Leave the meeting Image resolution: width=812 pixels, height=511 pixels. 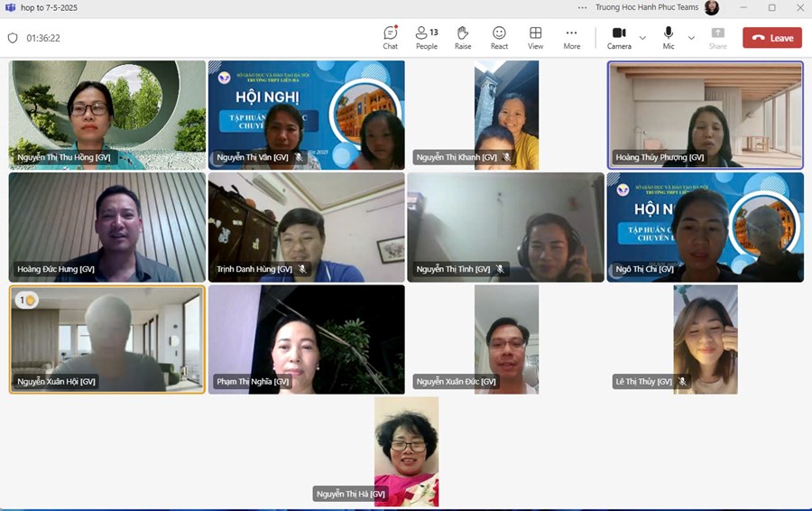tap(771, 38)
